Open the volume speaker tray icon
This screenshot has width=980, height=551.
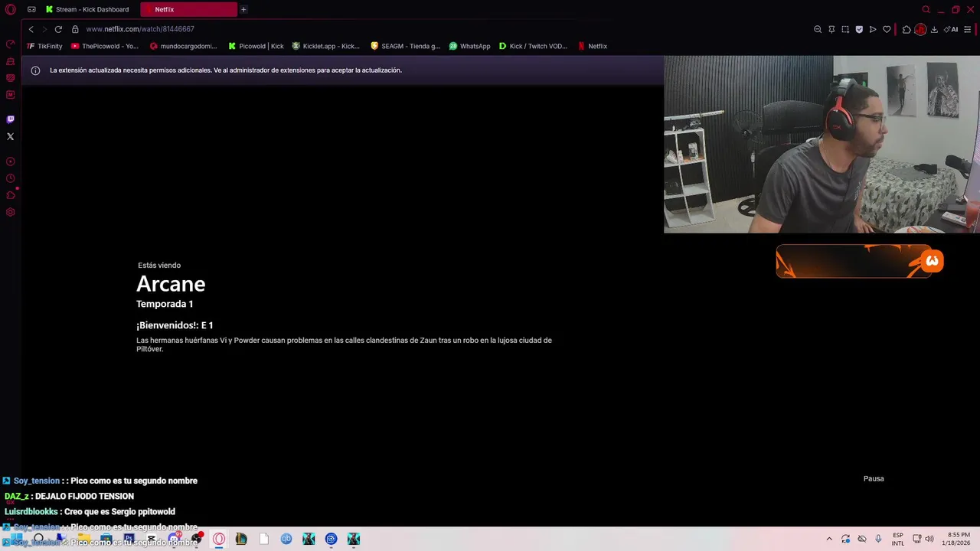click(931, 539)
